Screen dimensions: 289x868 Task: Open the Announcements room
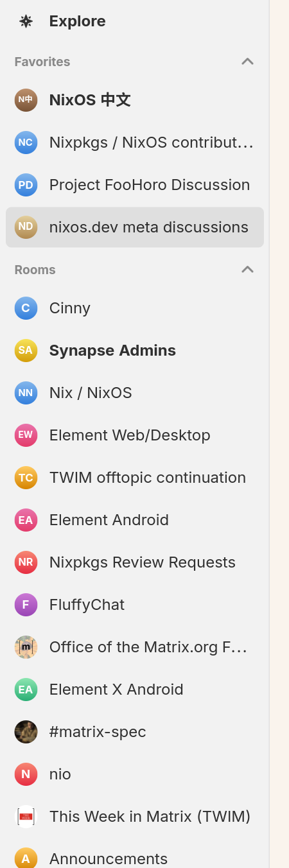135,858
